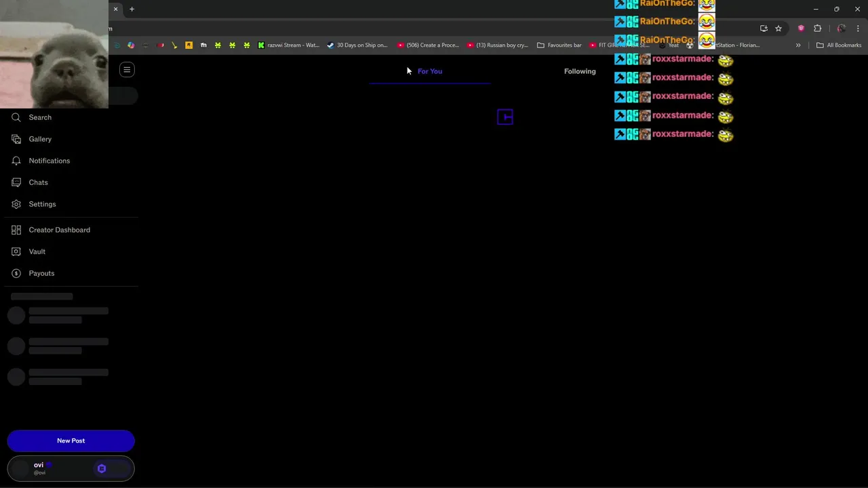Image resolution: width=868 pixels, height=488 pixels.
Task: Open the Copilot colorful bookmark icon
Action: click(131, 45)
